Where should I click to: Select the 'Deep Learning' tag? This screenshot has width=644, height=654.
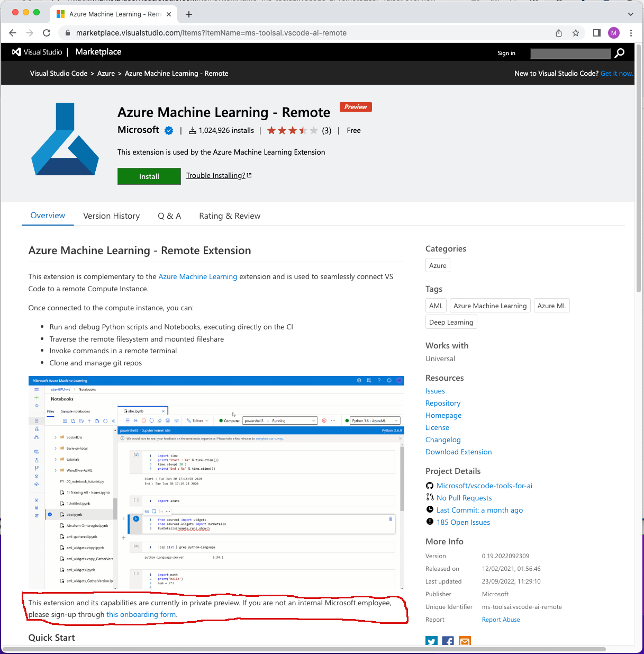(x=451, y=321)
